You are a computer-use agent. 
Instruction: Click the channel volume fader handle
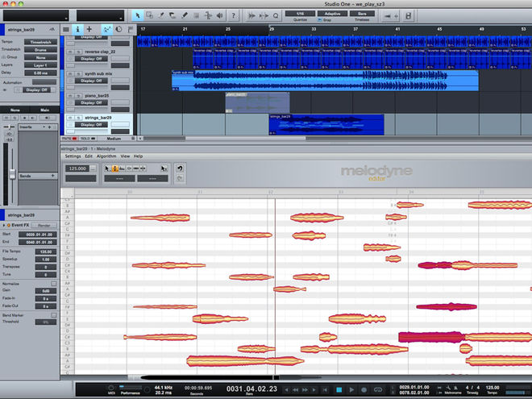(13, 174)
